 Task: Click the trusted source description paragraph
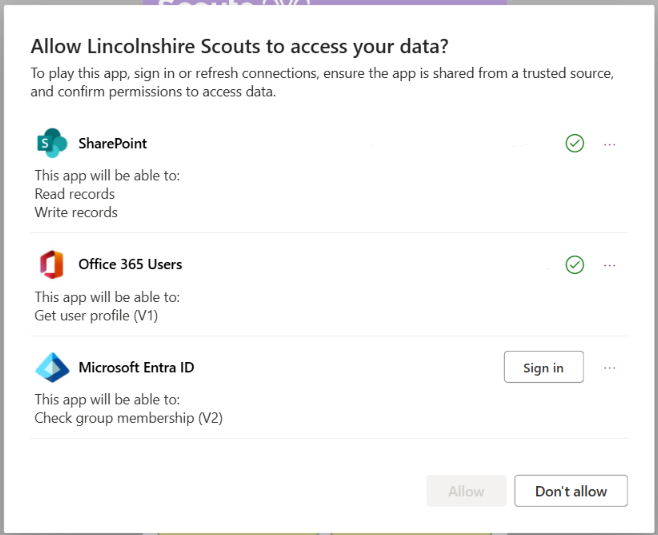click(x=322, y=82)
